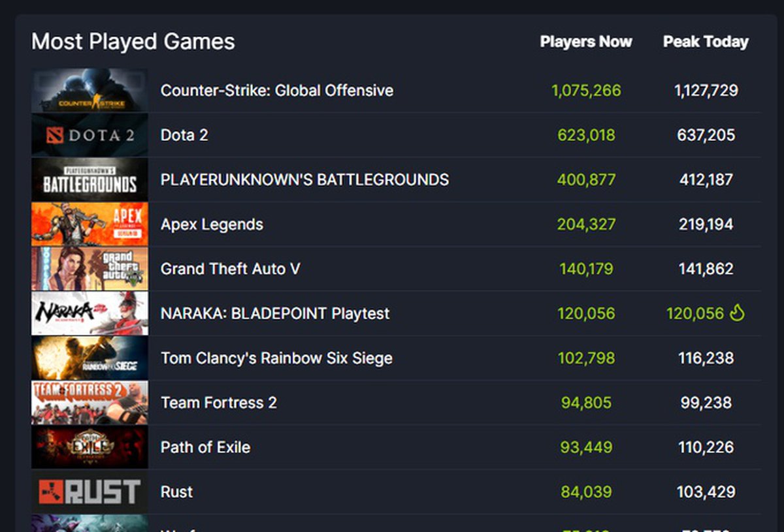Image resolution: width=784 pixels, height=532 pixels.
Task: Click the Team Fortress 2 thumbnail
Action: pyautogui.click(x=90, y=402)
